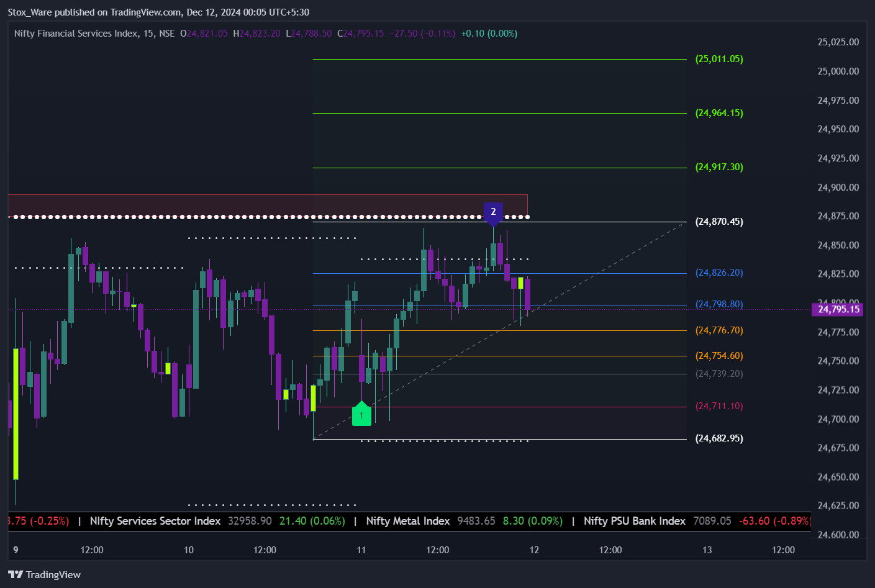Viewport: 875px width, 588px height.
Task: Click the 24,875.00 price axis label
Action: (x=838, y=216)
